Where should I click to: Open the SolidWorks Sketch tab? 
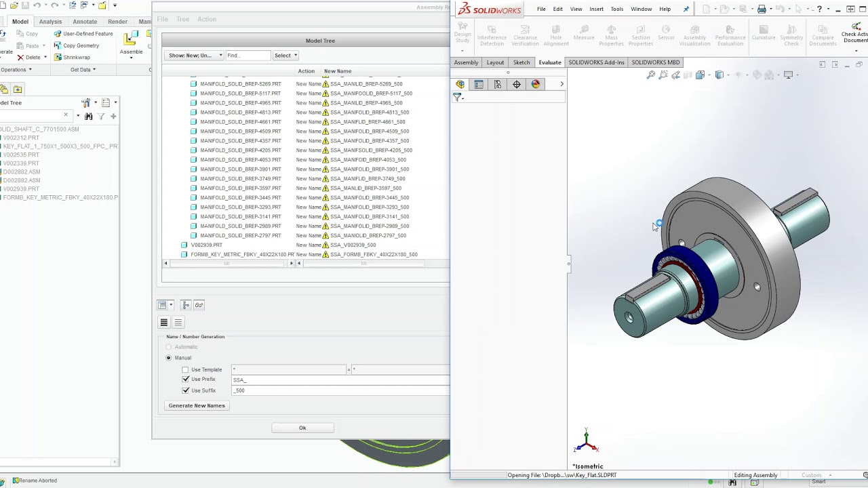521,62
